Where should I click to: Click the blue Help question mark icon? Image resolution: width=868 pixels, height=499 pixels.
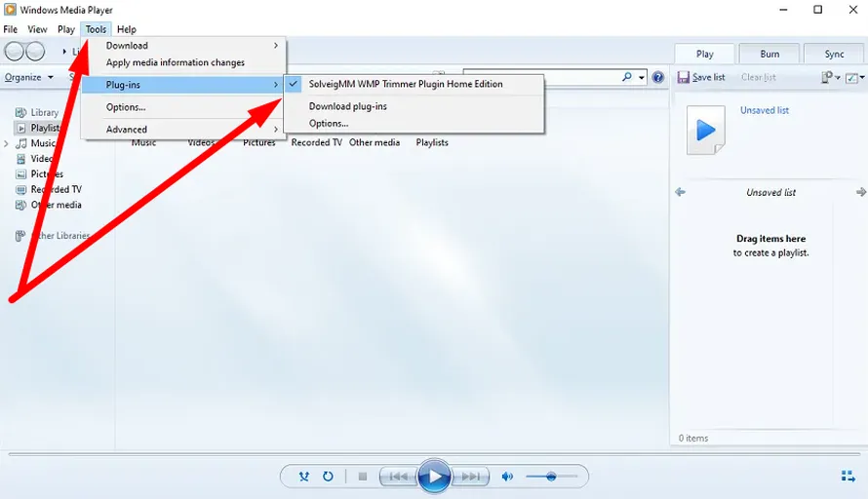(657, 77)
